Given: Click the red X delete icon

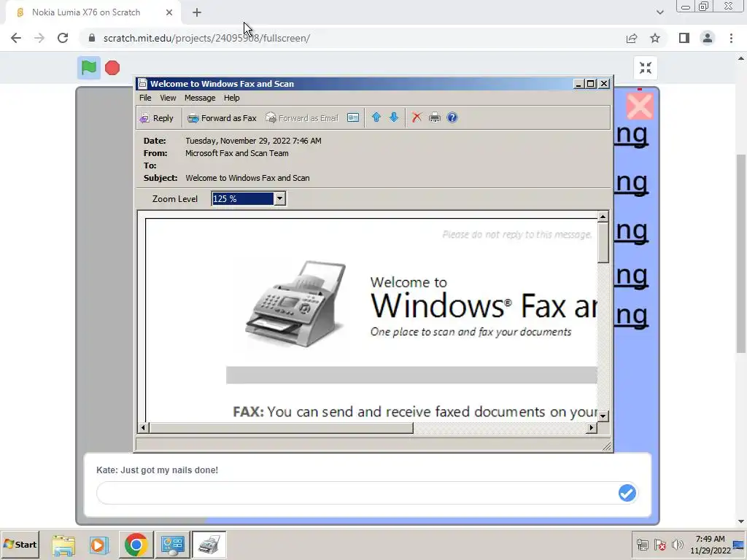Looking at the screenshot, I should click(417, 117).
